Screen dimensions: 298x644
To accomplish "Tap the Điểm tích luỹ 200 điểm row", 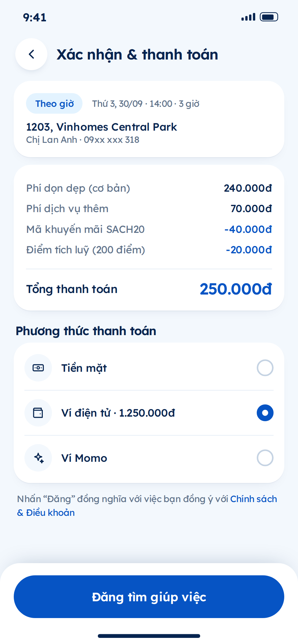I will [149, 250].
